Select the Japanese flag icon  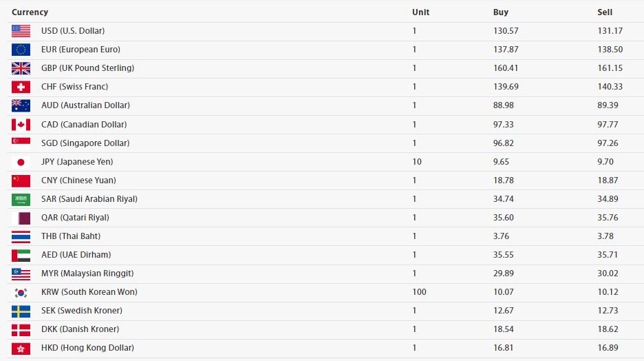[21, 163]
